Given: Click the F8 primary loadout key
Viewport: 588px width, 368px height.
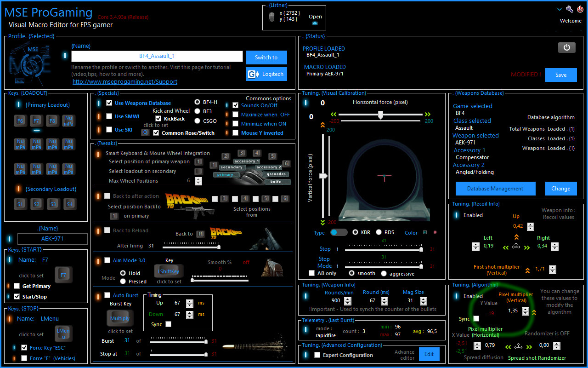Looking at the screenshot, I should (52, 121).
